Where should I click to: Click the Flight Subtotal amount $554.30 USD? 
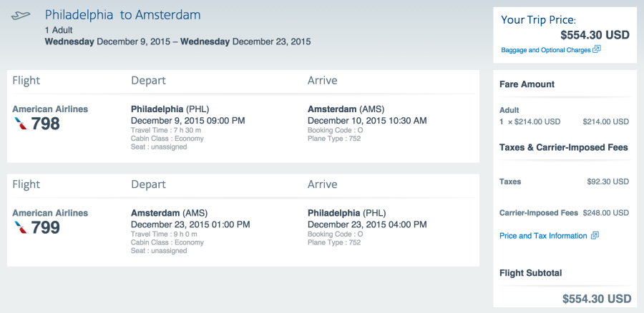coord(597,299)
